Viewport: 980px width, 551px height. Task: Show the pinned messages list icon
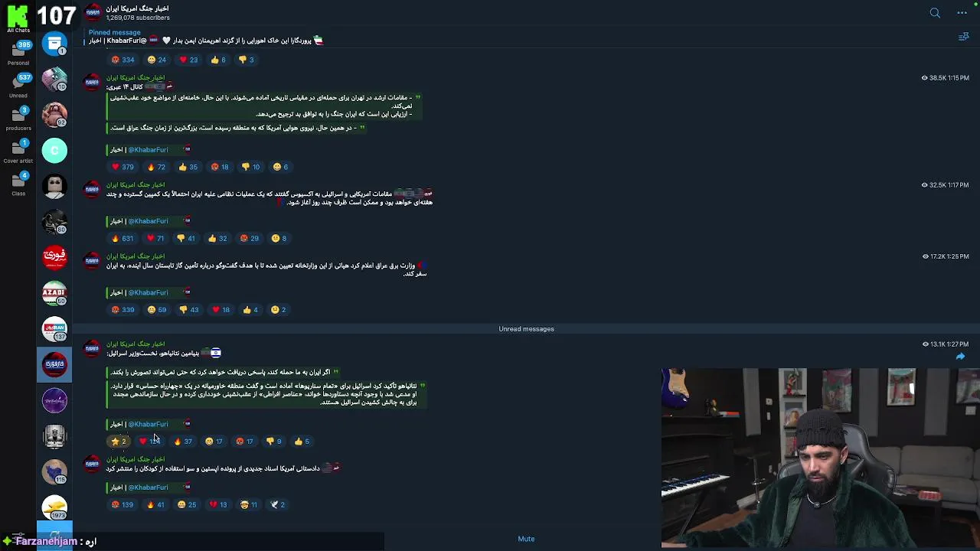963,37
